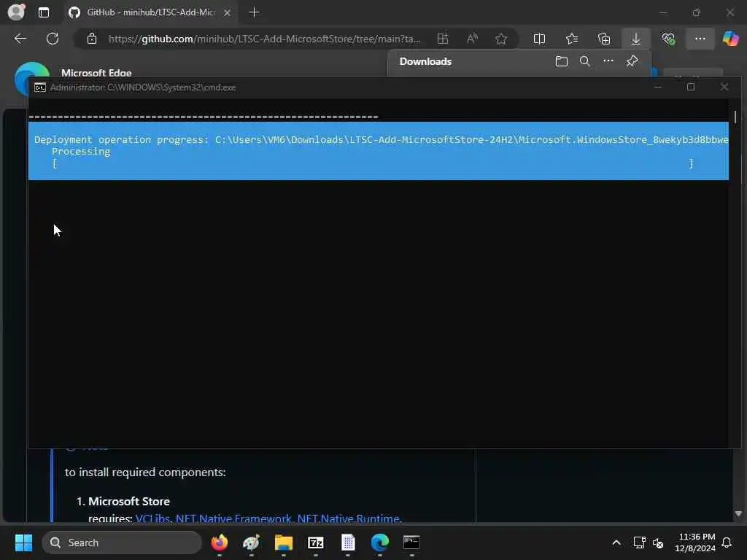
Task: Switch to Command Prompt taskbar icon
Action: coord(411,542)
